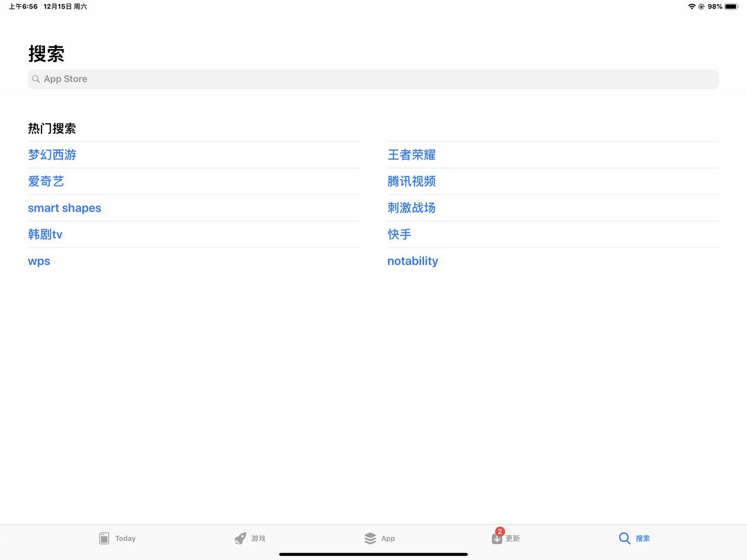Click the 搜索 page title
The height and width of the screenshot is (560, 747).
click(x=46, y=54)
